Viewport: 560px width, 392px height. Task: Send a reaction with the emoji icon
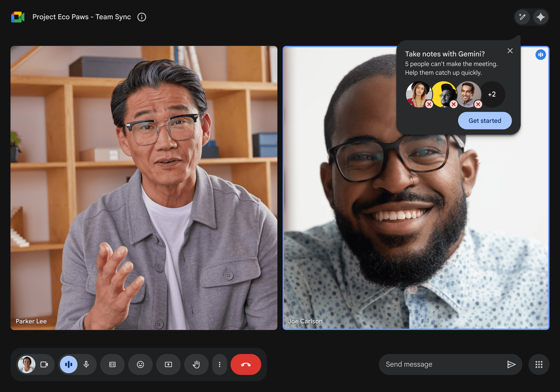140,364
